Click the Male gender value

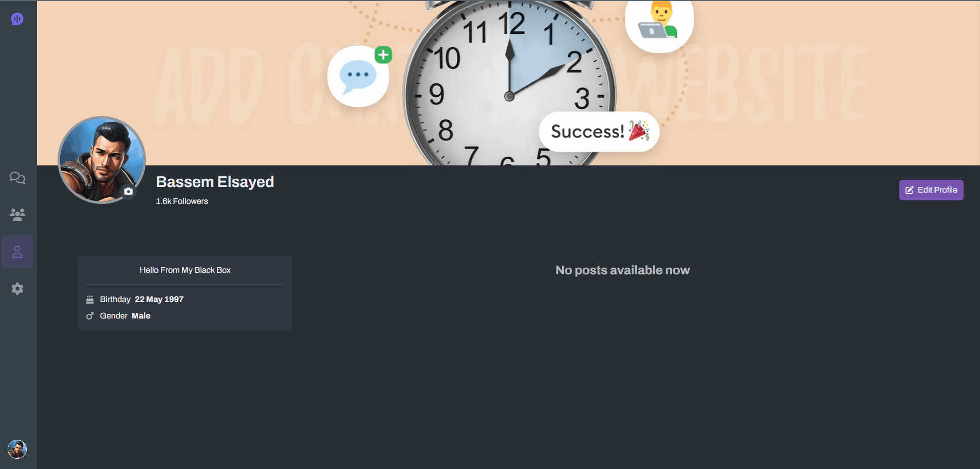[x=141, y=316]
